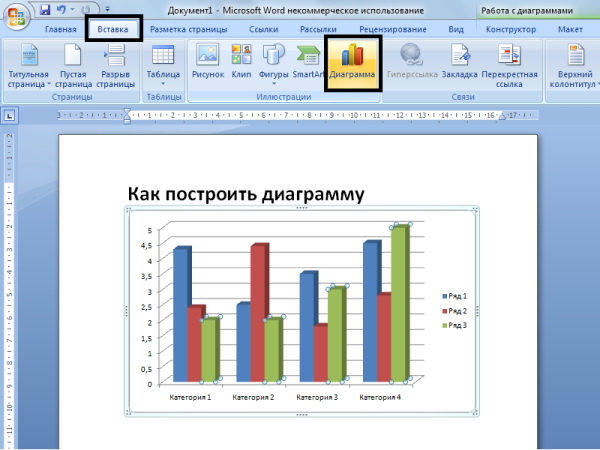The height and width of the screenshot is (450, 600).
Task: Click the Диаграмма (Chart) insert icon
Action: (x=354, y=62)
